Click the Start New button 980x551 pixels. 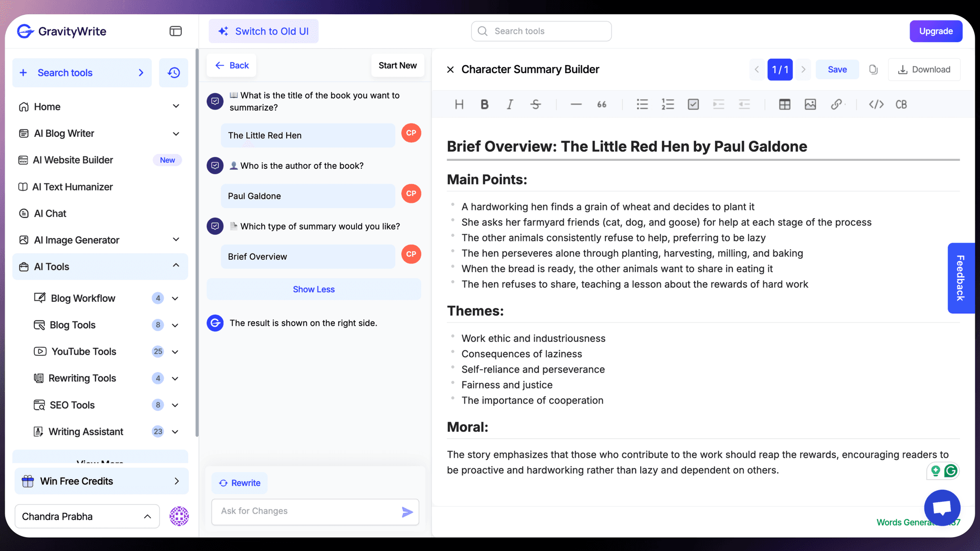coord(397,65)
